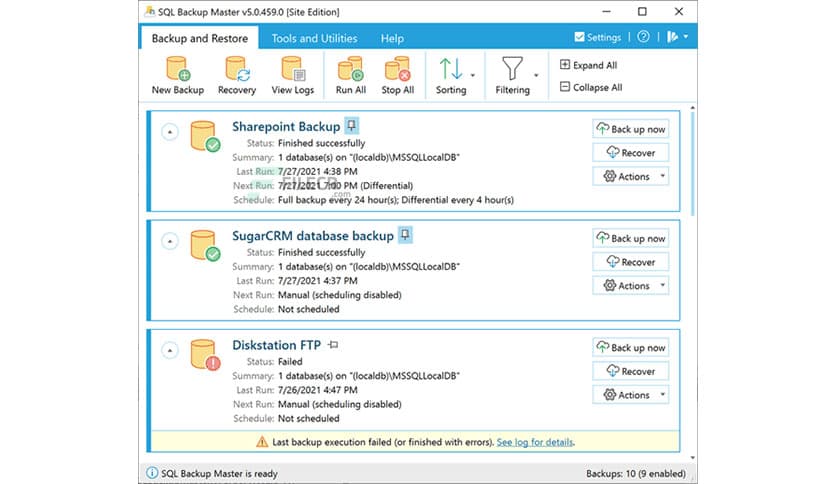
Task: Click Diskstation FTP status text Failed
Action: [290, 361]
